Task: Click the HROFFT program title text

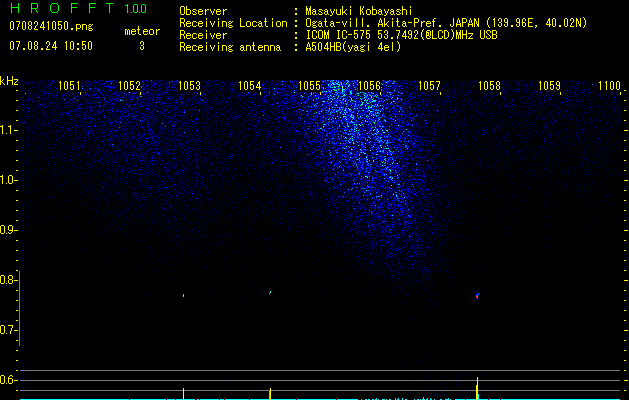Action: pyautogui.click(x=62, y=8)
